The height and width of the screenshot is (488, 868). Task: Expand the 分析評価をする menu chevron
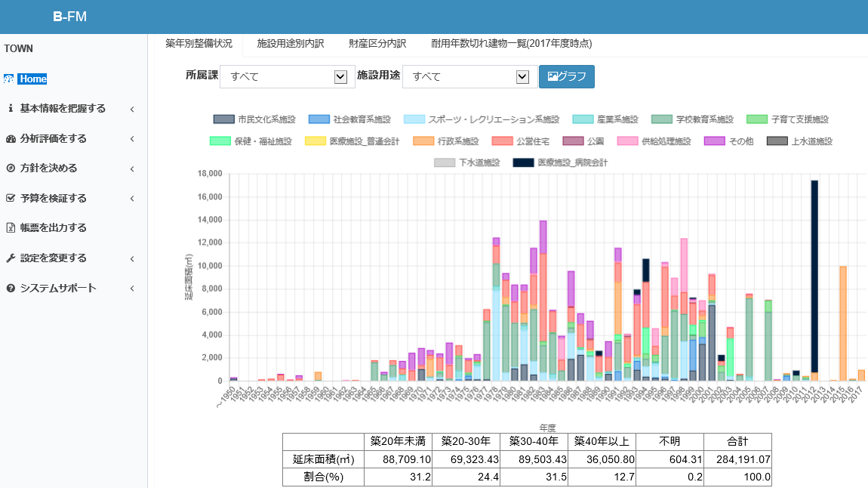(132, 138)
